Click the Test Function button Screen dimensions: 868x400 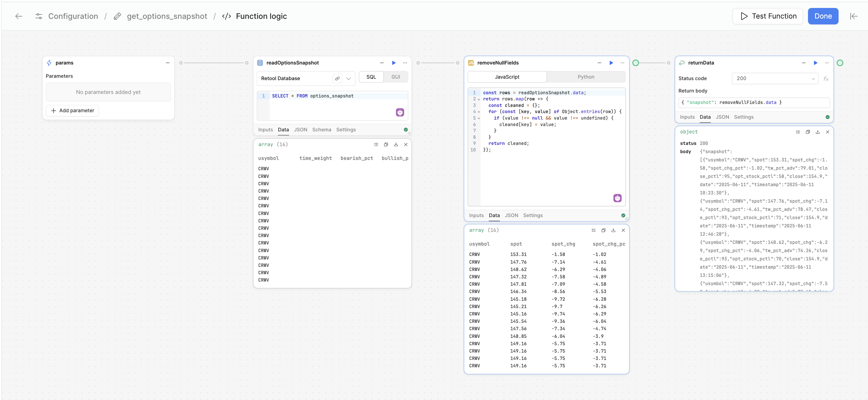pos(768,16)
